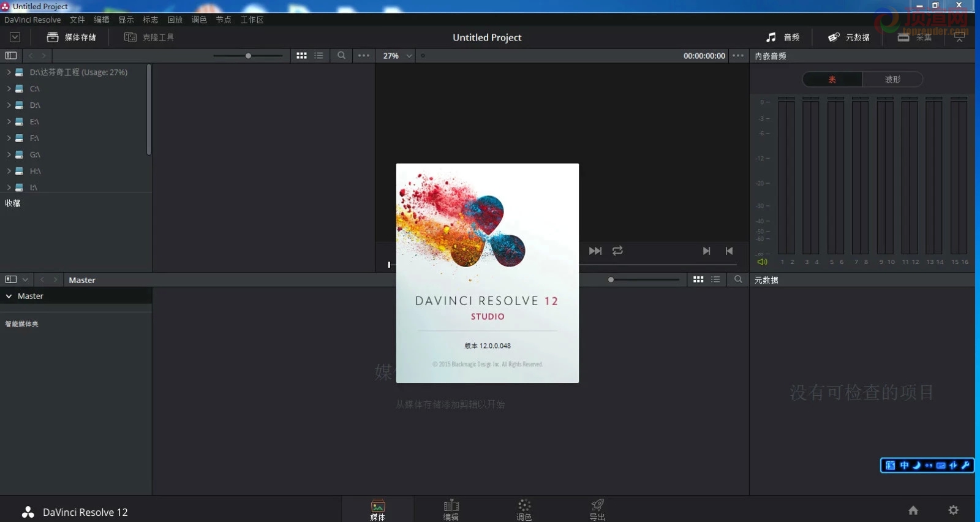Collapse the Master bin in media pool
980x522 pixels.
coord(9,296)
